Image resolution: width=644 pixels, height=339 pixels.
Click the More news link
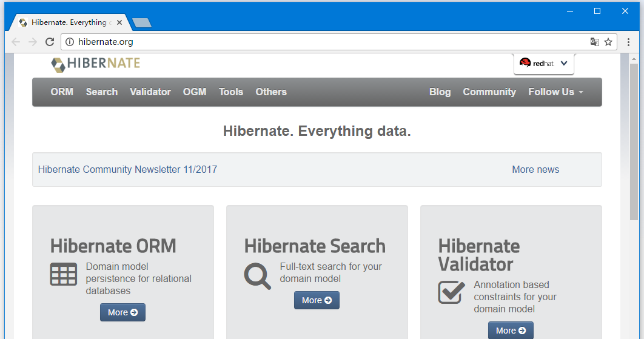click(535, 169)
